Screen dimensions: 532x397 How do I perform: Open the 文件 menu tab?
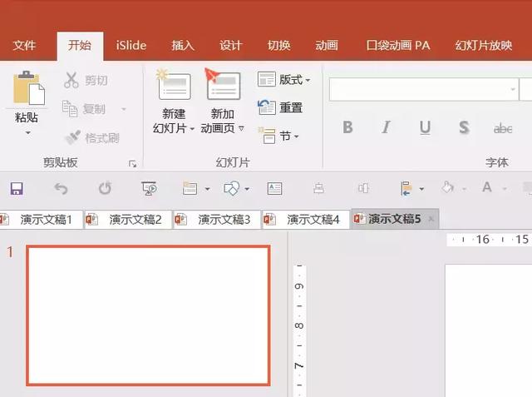(x=24, y=46)
